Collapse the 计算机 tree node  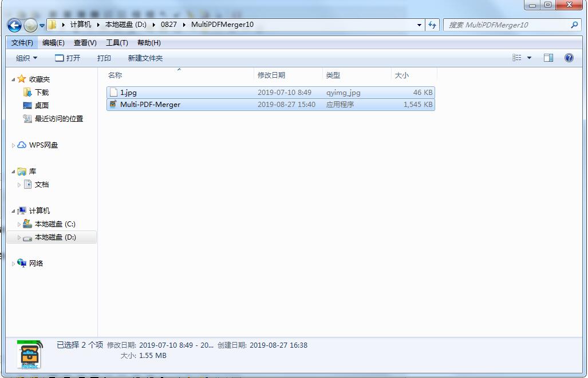point(14,211)
